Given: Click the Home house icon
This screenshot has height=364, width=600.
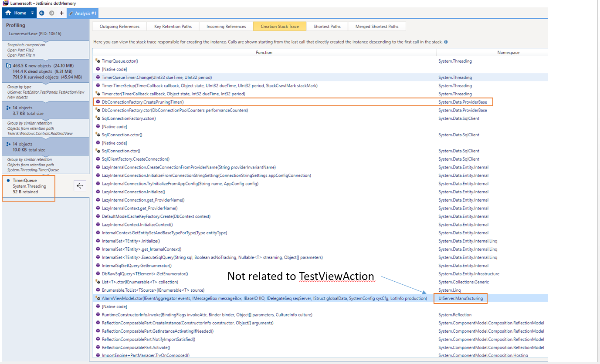Looking at the screenshot, I should [8, 13].
